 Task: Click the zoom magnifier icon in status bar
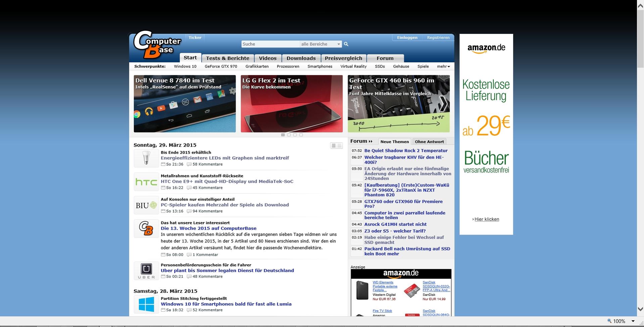[609, 321]
